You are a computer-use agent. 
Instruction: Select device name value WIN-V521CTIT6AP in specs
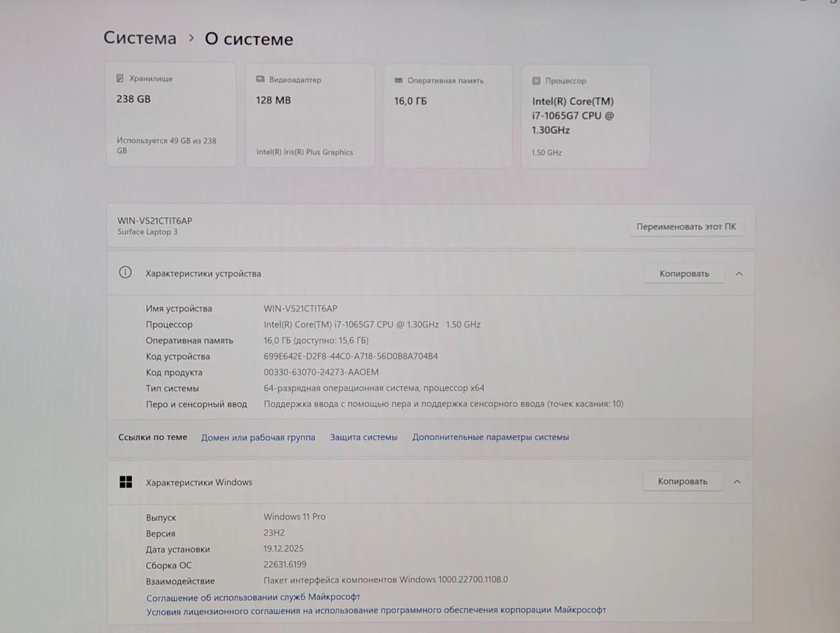tap(301, 309)
